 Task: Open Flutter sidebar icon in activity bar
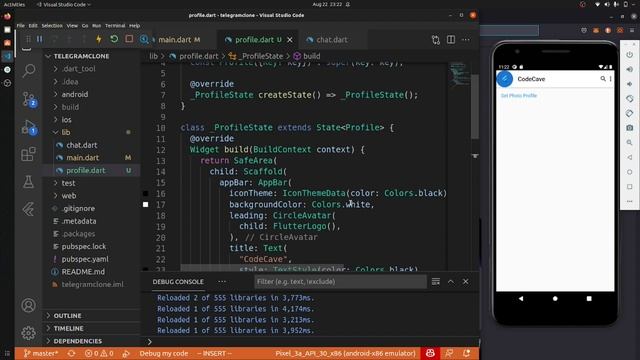click(29, 209)
